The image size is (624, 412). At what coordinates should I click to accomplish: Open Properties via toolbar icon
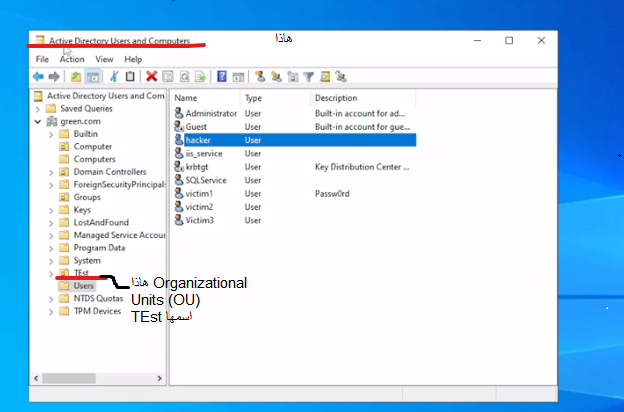168,76
